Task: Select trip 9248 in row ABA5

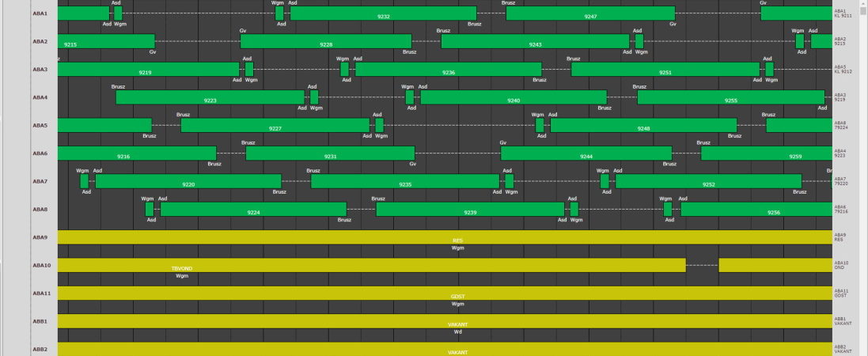Action: click(643, 126)
